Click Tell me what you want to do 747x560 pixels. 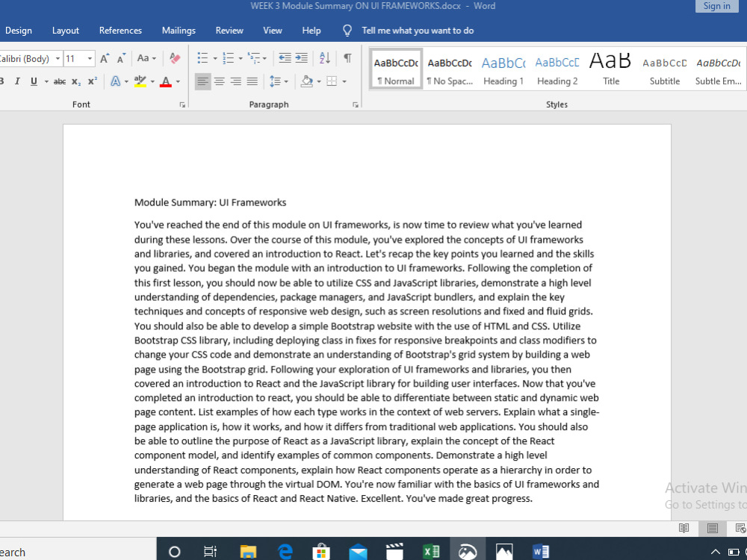pyautogui.click(x=418, y=31)
